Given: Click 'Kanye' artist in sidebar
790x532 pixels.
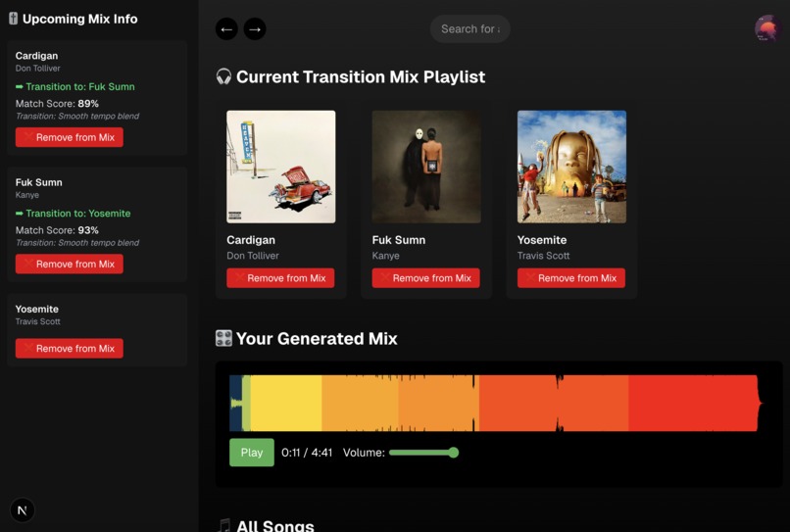Looking at the screenshot, I should click(x=27, y=195).
